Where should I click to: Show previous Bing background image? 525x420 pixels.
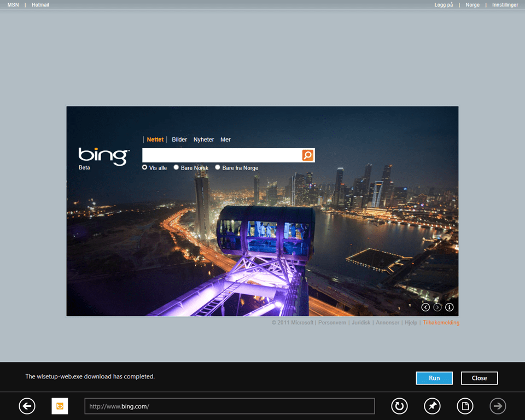(x=425, y=307)
